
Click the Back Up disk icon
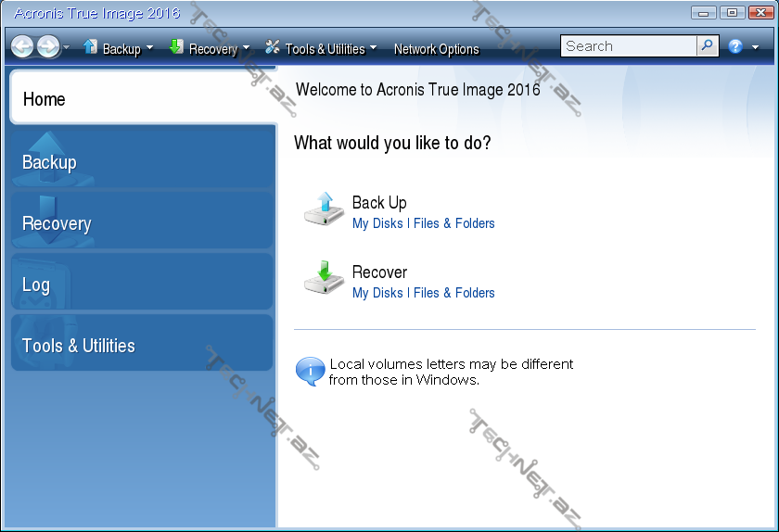pos(324,209)
